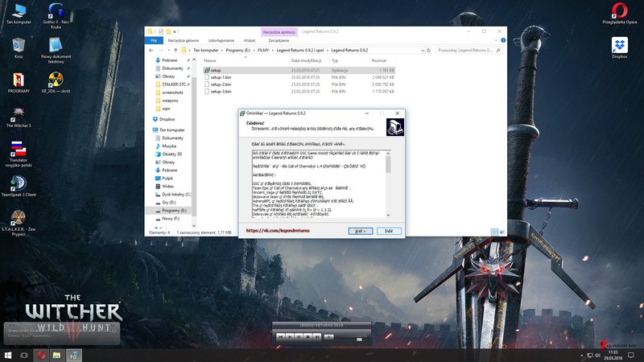Sort files by the Rozmiar column header
Image resolution: width=644 pixels, height=362 pixels.
click(378, 60)
